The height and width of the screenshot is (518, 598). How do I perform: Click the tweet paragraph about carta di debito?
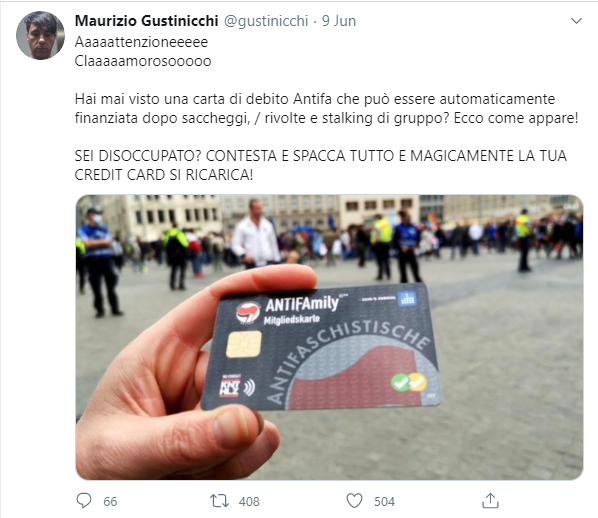coord(326,108)
